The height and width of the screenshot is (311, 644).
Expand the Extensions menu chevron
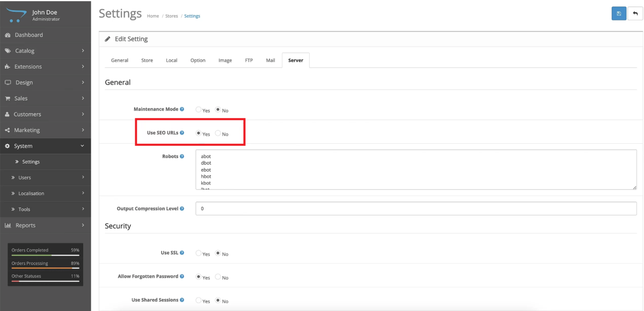coord(83,67)
